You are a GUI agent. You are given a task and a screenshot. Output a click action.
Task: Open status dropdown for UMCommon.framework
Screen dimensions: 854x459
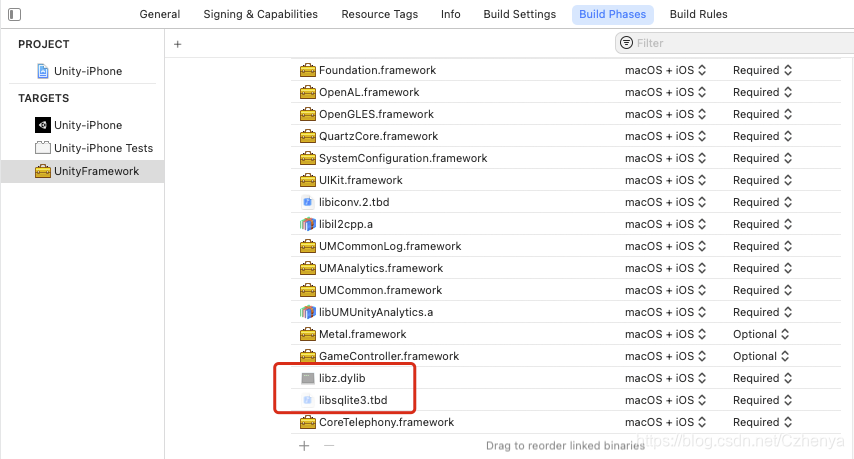point(762,290)
